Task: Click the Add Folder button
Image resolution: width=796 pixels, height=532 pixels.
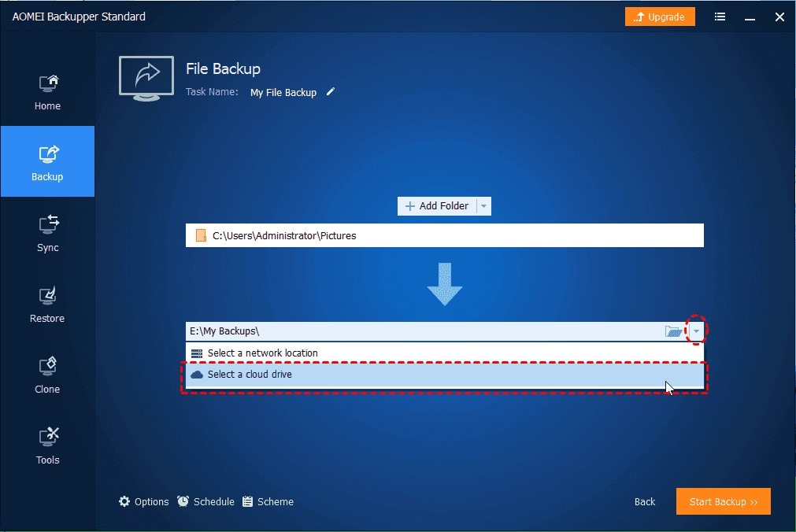Action: pos(437,206)
